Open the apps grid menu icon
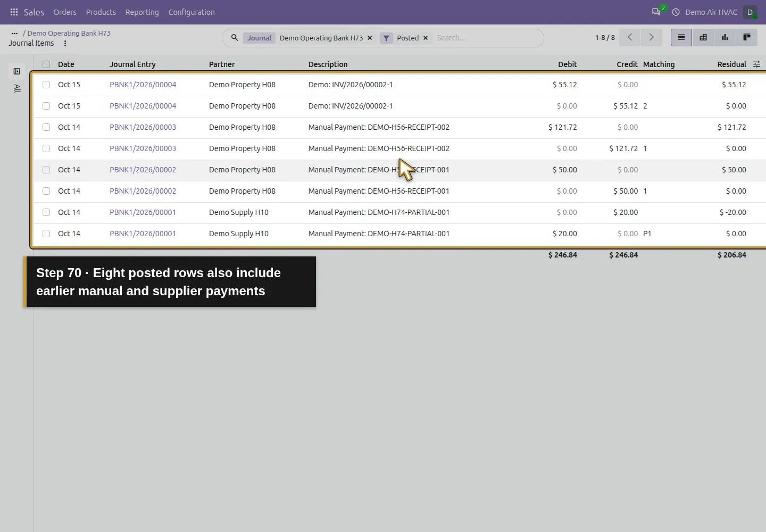Viewport: 766px width, 532px height. [x=14, y=12]
